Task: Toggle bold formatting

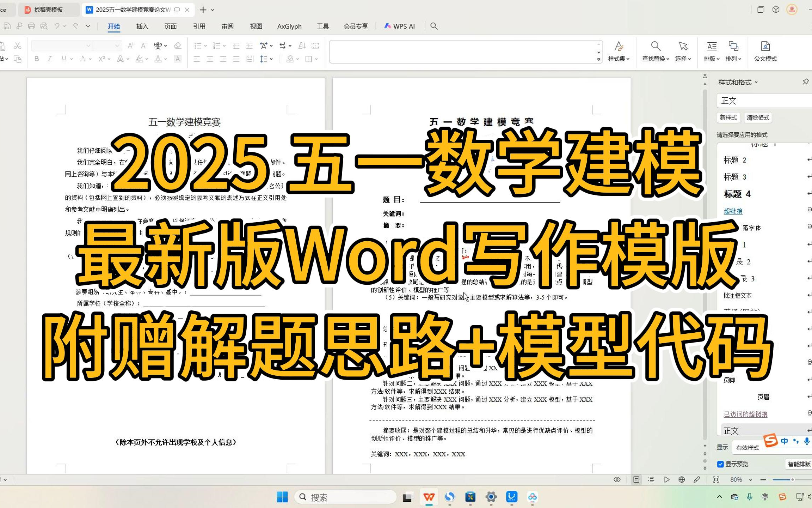Action: pyautogui.click(x=36, y=59)
